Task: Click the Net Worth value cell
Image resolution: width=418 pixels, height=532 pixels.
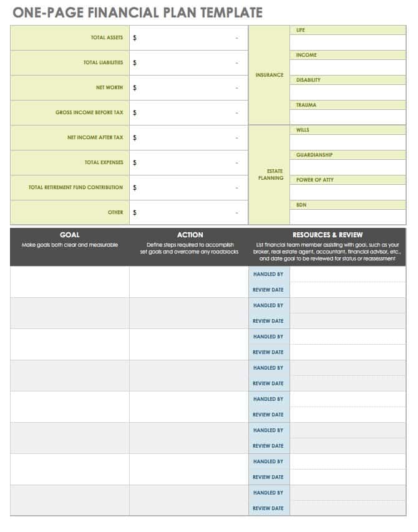Action: point(188,88)
